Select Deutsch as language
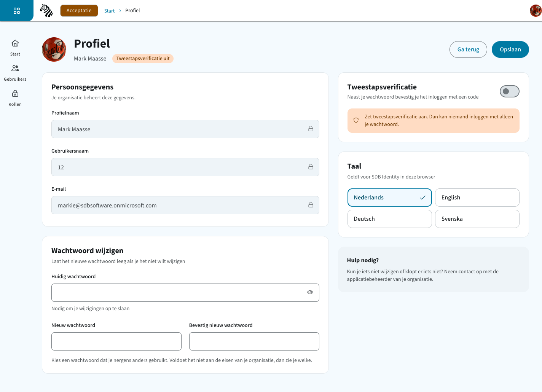Screen dimensions: 542x392 click(x=389, y=219)
